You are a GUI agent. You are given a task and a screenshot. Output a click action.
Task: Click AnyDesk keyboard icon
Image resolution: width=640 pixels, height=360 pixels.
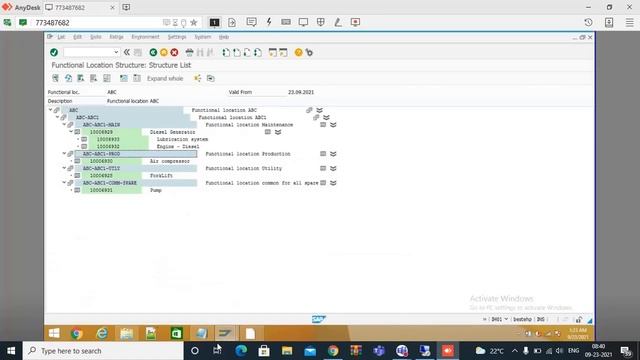(x=286, y=22)
